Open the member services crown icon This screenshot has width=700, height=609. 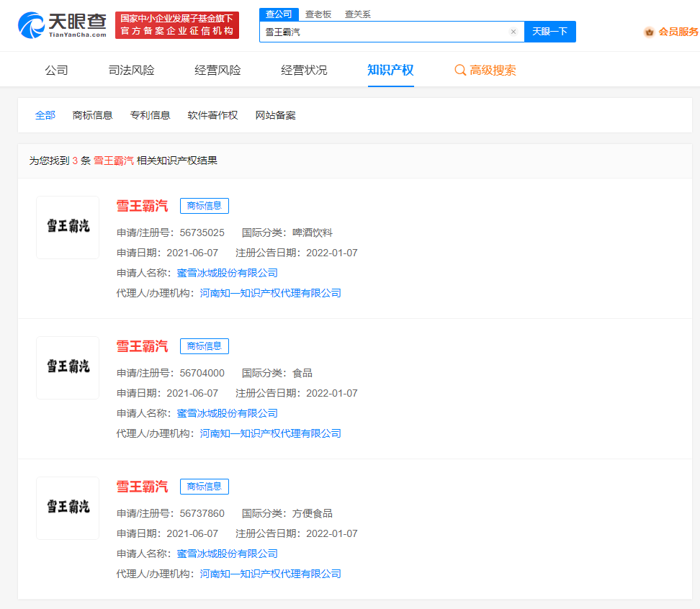coord(649,32)
